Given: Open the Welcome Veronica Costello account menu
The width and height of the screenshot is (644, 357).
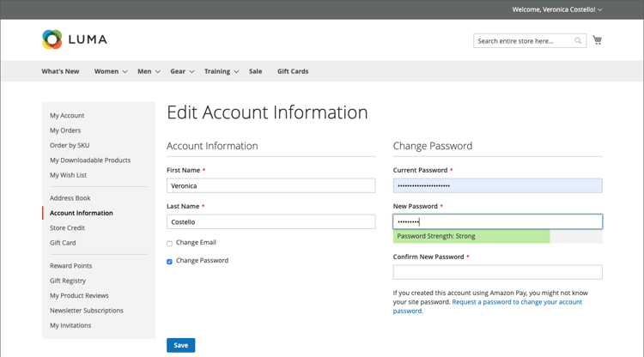Looking at the screenshot, I should [557, 9].
